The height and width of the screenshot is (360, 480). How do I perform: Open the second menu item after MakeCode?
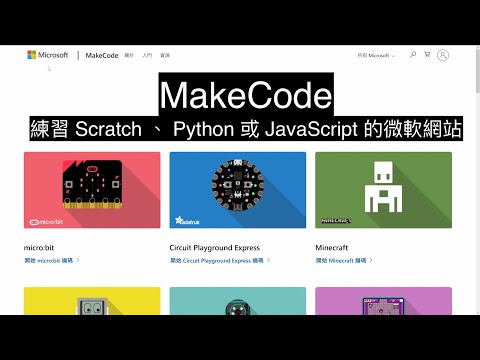click(x=147, y=55)
